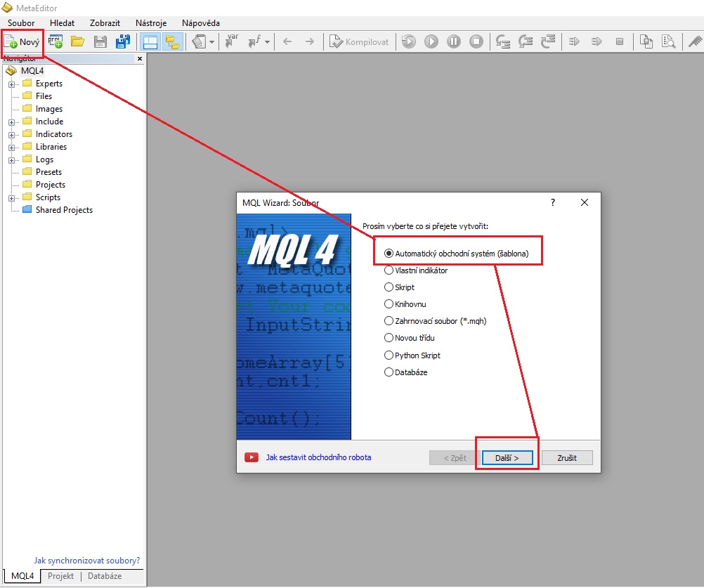Viewport: 704px width, 588px height.
Task: Expand the Indicators folder tree node
Action: click(x=12, y=134)
